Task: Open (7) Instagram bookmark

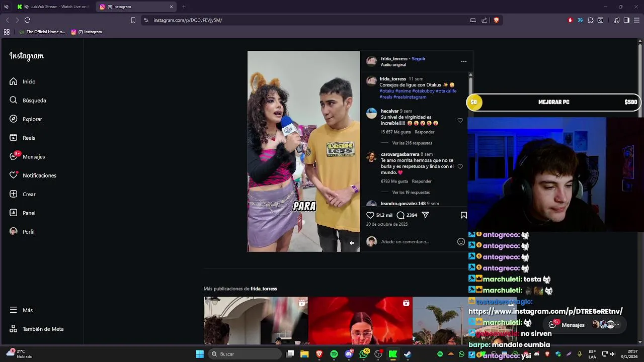Action: click(87, 32)
